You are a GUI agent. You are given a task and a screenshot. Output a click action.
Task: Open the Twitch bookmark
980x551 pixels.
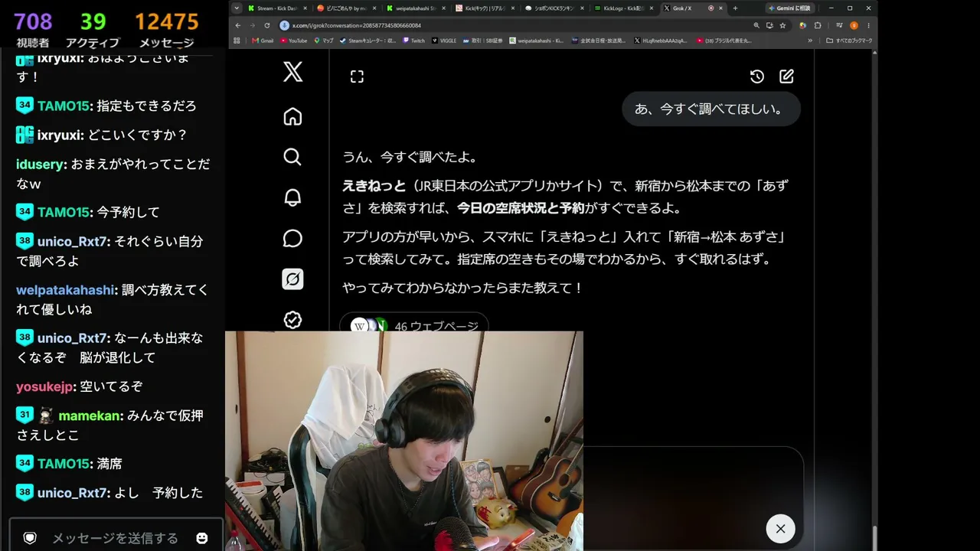click(413, 41)
